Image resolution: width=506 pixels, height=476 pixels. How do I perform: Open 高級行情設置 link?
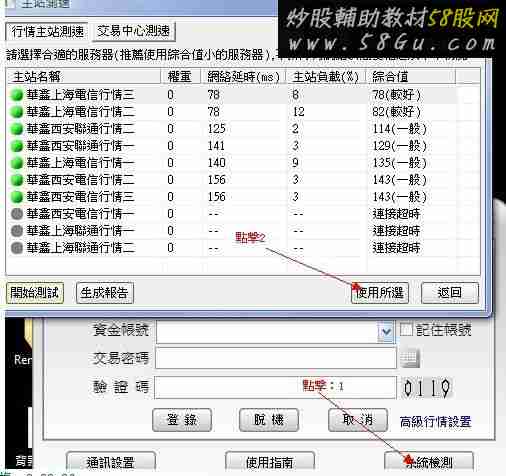435,422
